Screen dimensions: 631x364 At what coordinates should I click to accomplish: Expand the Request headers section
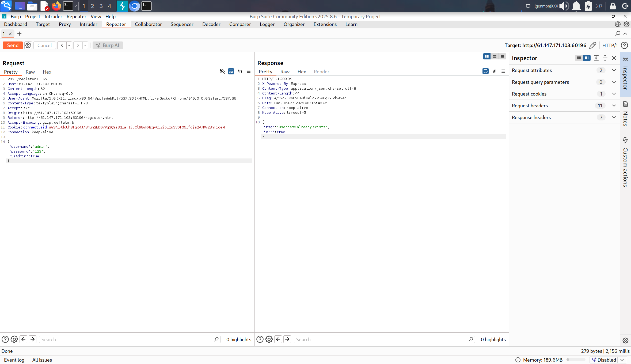[x=614, y=105]
